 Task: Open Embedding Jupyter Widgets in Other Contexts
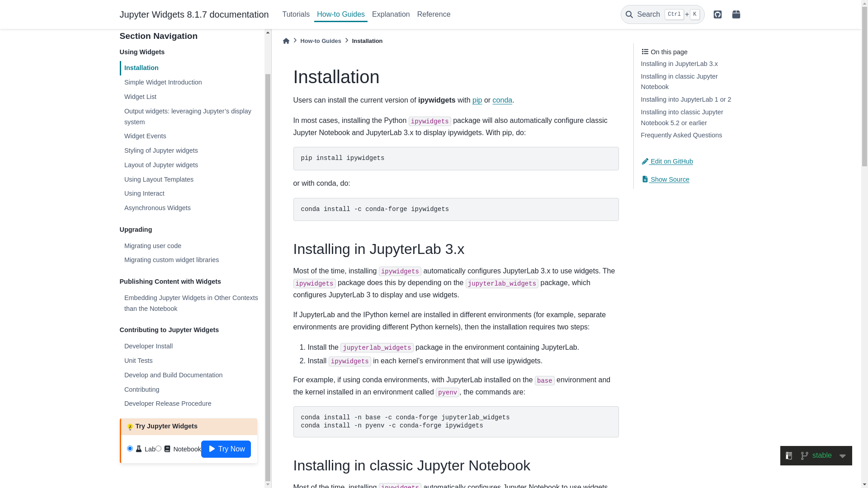click(x=191, y=303)
